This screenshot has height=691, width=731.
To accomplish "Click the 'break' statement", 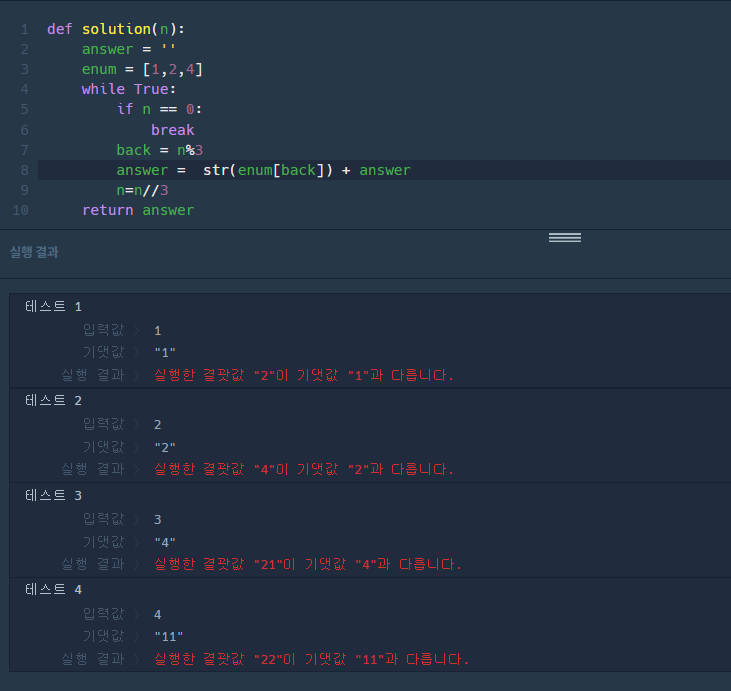I will (x=172, y=130).
